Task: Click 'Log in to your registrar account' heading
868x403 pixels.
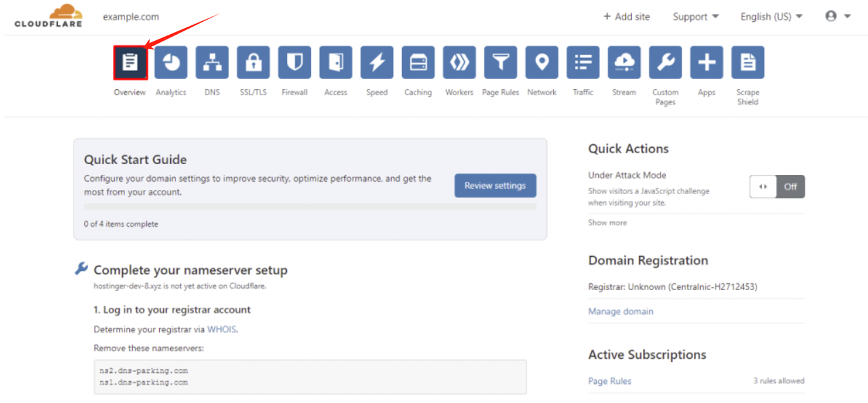Action: tap(172, 310)
